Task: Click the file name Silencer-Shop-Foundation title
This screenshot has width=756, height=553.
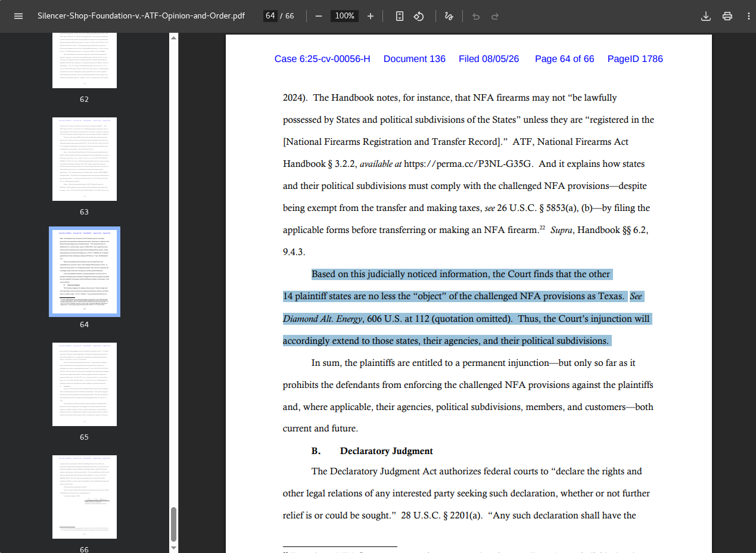Action: (141, 16)
